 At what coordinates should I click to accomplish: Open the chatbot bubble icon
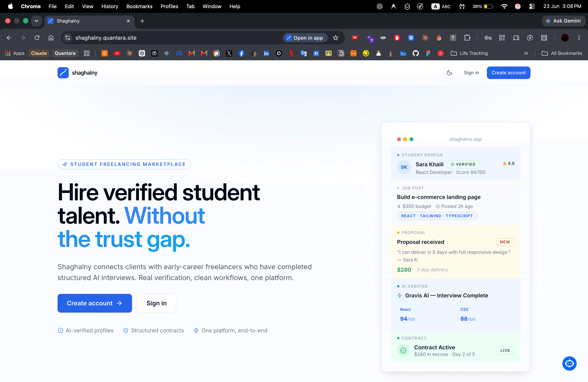(x=569, y=363)
